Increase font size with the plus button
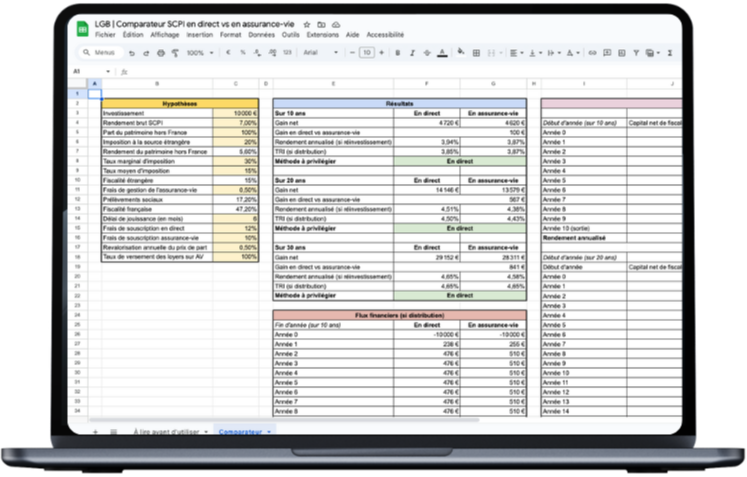Viewport: 747px width, 477px height. click(x=382, y=52)
